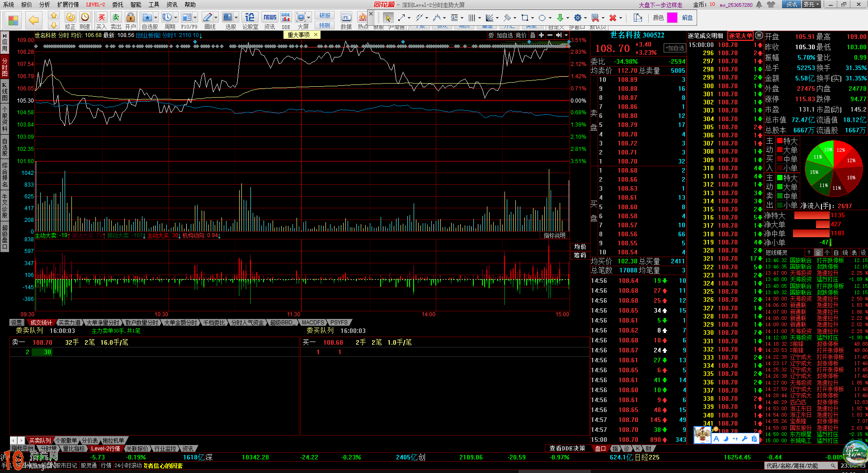Click the 开户 padlock icon
This screenshot has width=868, height=473.
pyautogui.click(x=131, y=18)
